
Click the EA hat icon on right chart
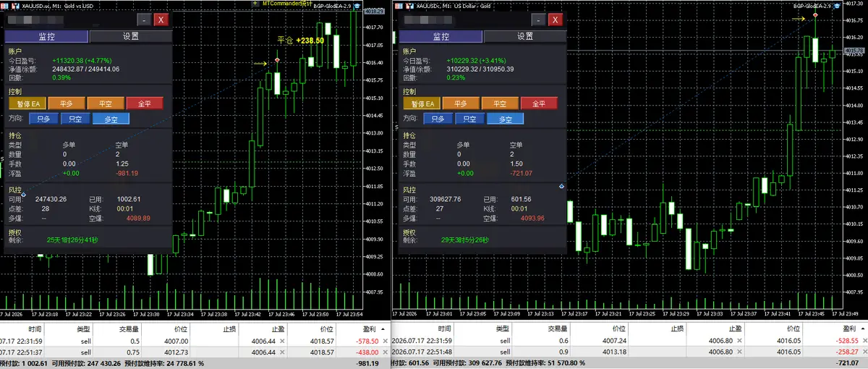tap(835, 4)
